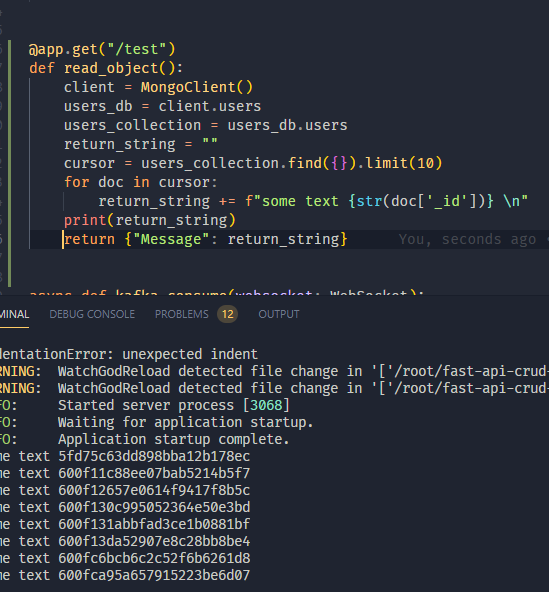
Task: Switch to the DEBUG CONSOLE tab
Action: [92, 314]
